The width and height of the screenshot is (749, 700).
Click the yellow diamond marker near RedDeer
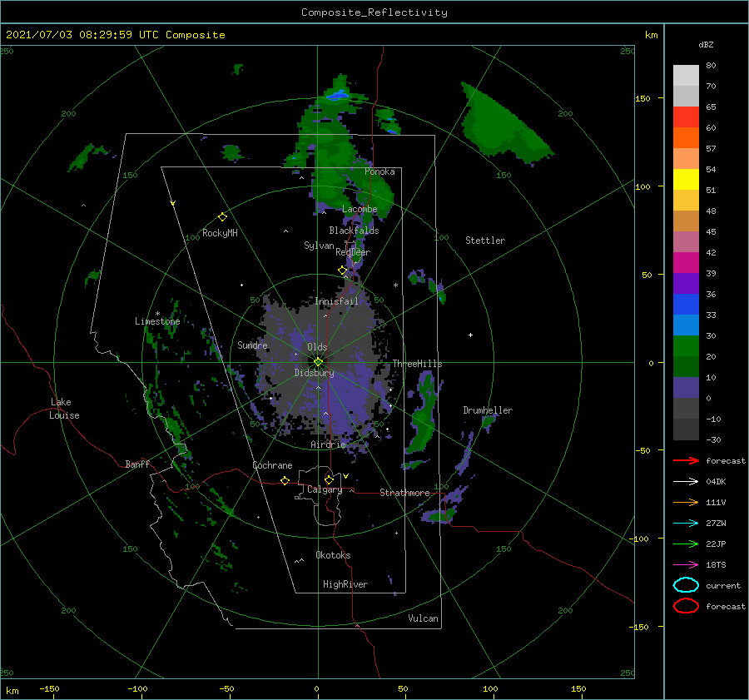tap(342, 271)
